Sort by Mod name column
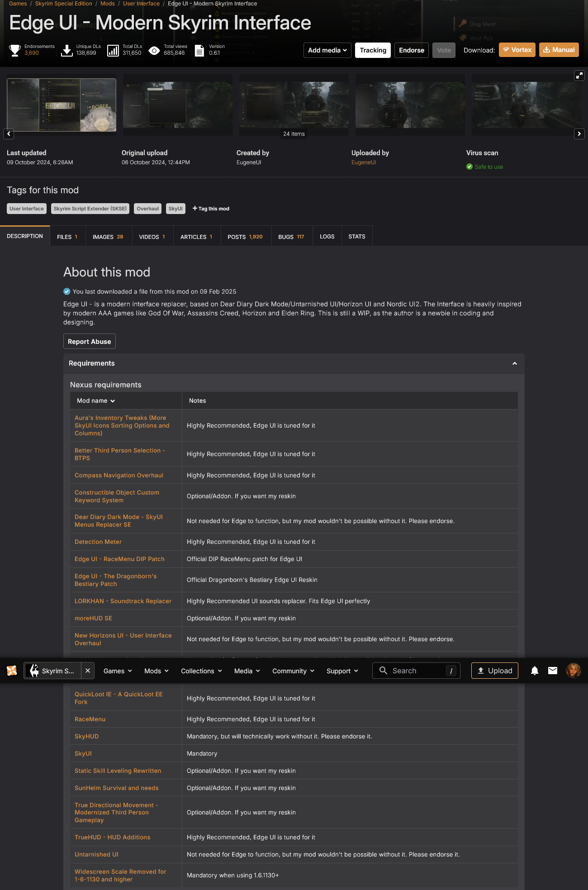588x890 pixels. click(96, 401)
